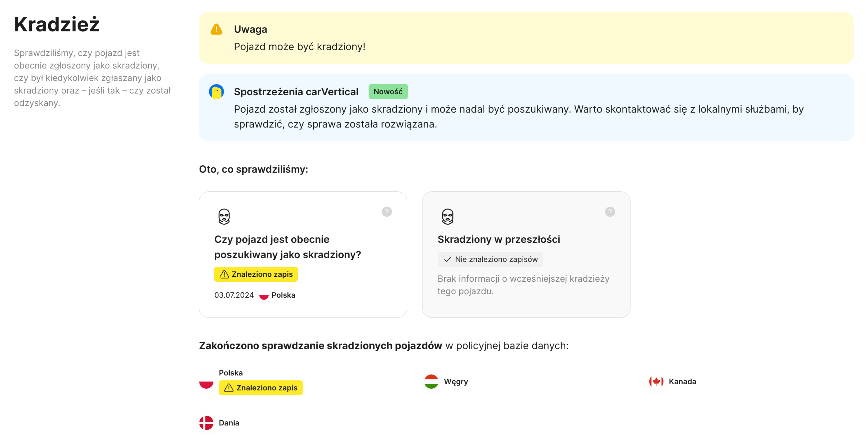Click the Spostrzeżenia carVertical heading
The image size is (868, 441).
tap(296, 92)
